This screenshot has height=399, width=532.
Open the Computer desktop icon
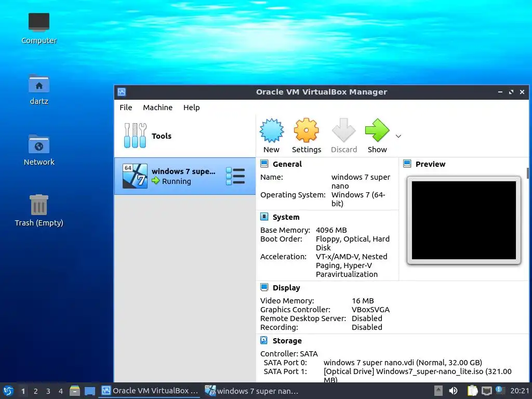39,29
